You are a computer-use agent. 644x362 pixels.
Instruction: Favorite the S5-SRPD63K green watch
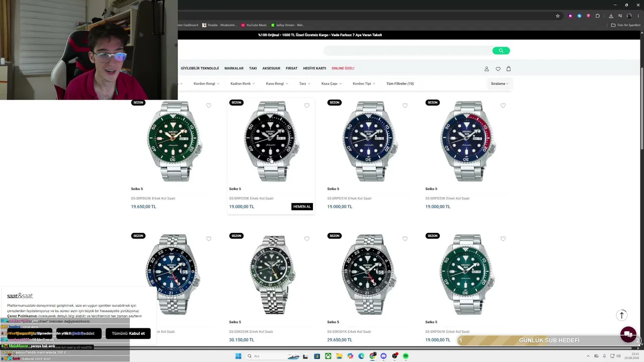209,106
